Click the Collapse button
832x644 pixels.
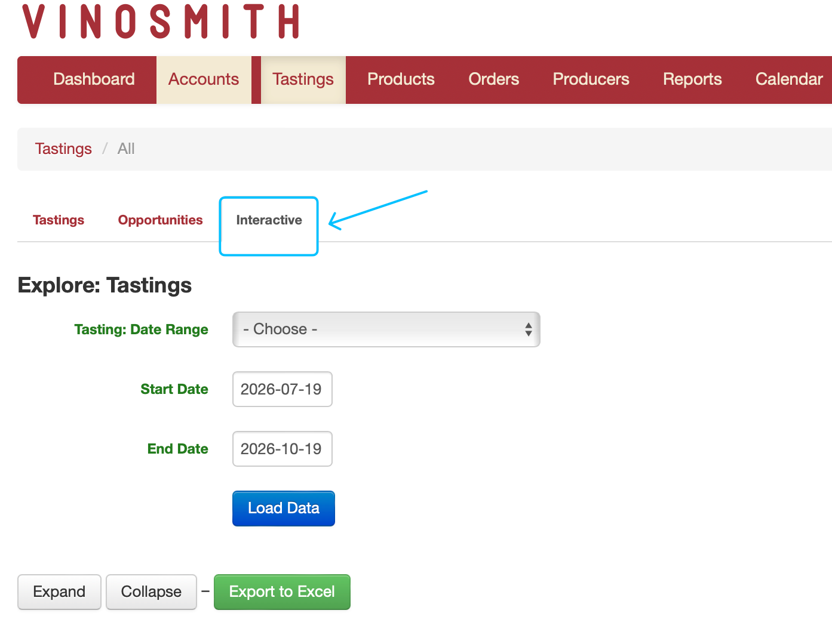pyautogui.click(x=151, y=592)
